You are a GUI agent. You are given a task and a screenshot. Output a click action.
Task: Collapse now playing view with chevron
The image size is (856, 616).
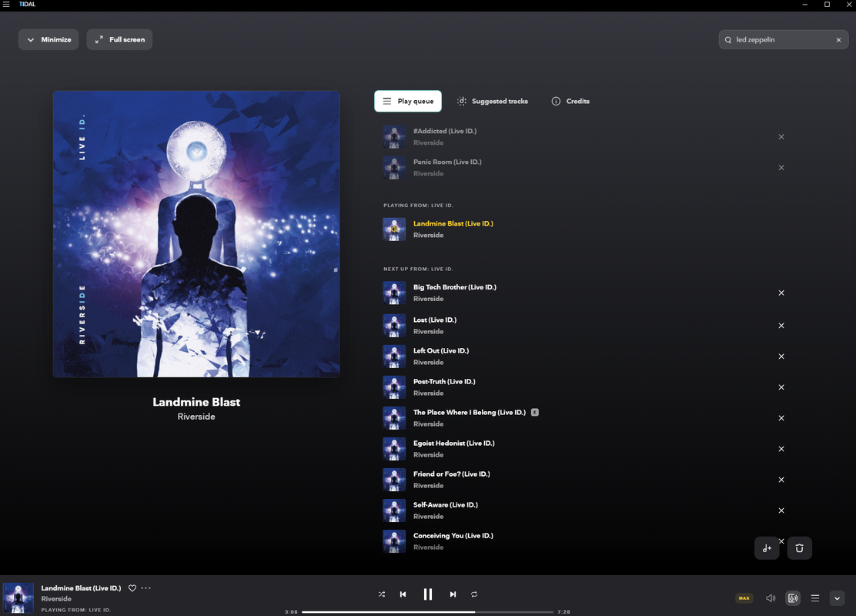(x=837, y=598)
